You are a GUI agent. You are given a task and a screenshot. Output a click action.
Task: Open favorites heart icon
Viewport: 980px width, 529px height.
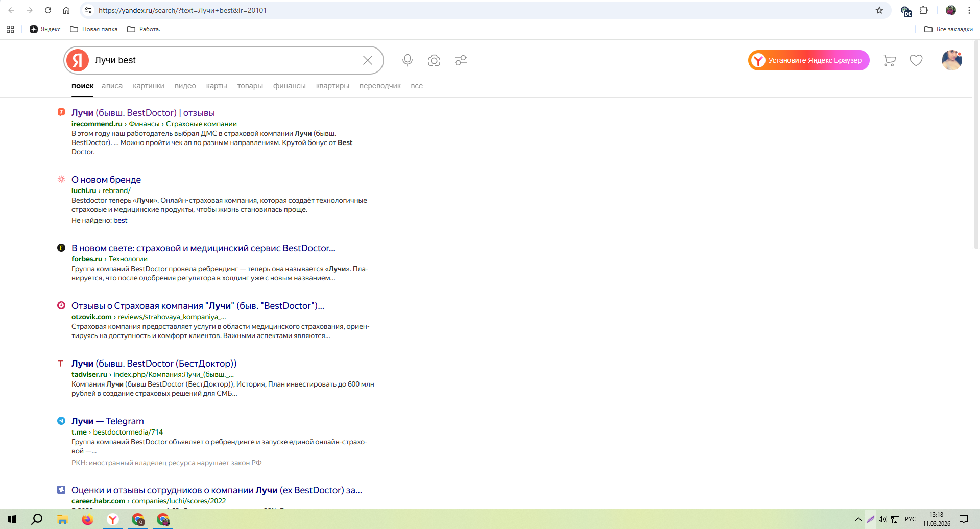click(x=916, y=60)
